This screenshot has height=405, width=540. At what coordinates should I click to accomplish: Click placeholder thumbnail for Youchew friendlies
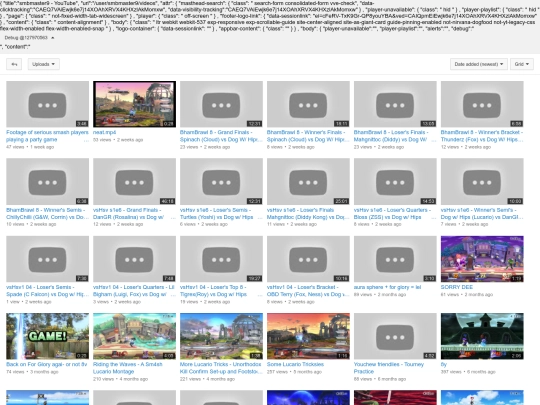[x=395, y=336]
